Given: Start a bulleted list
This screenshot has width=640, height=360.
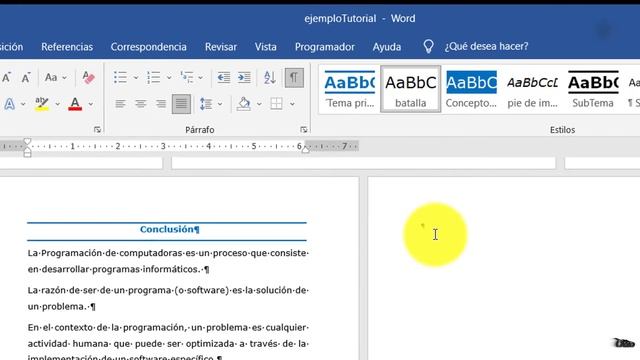Looking at the screenshot, I should [120, 77].
